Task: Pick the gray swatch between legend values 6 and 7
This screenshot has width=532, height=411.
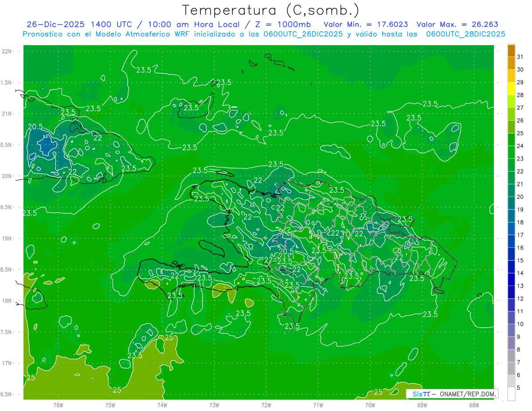Action: coord(511,368)
